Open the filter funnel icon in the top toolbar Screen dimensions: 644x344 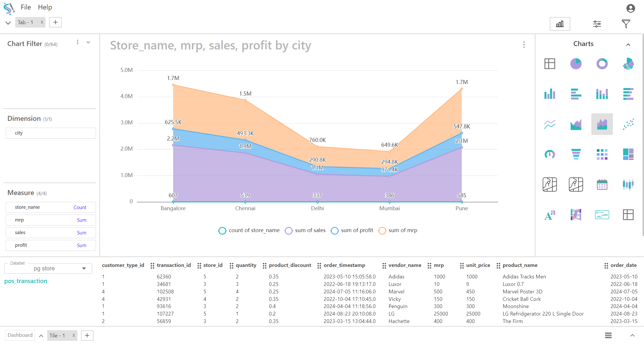626,24
